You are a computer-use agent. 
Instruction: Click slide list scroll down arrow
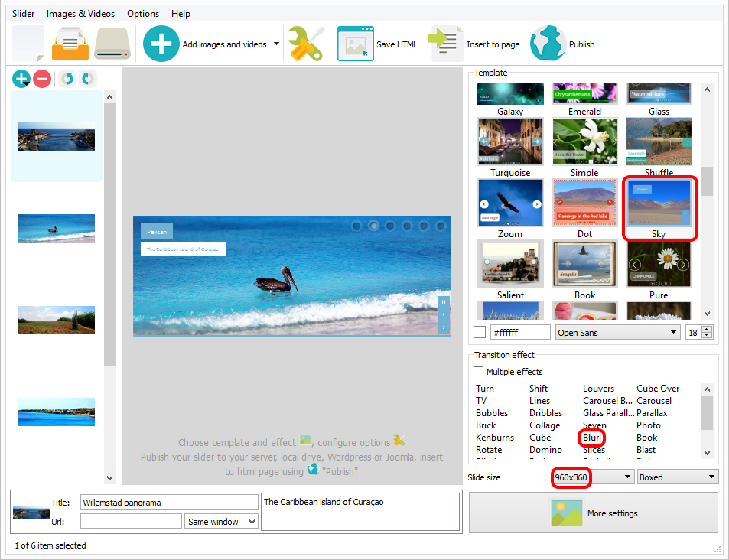tap(109, 477)
